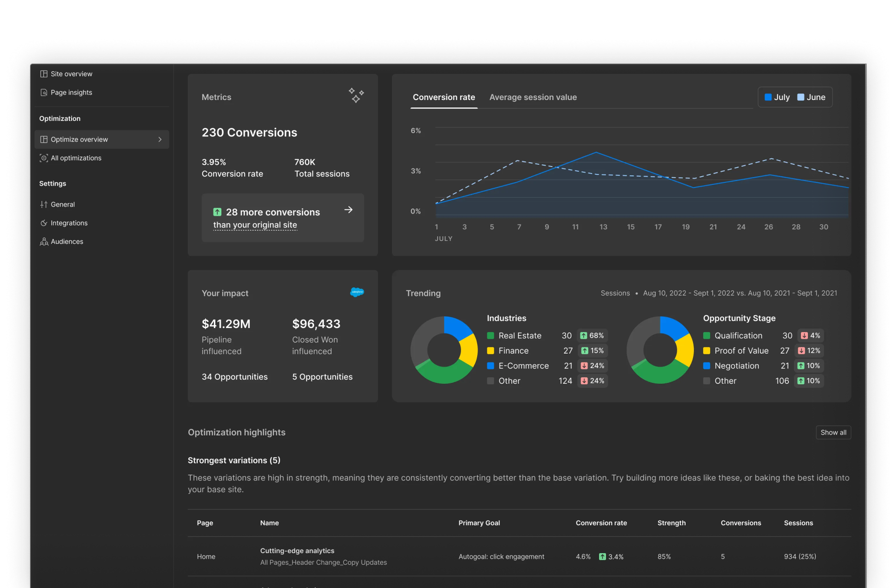Select the Audiences icon under Settings

43,241
